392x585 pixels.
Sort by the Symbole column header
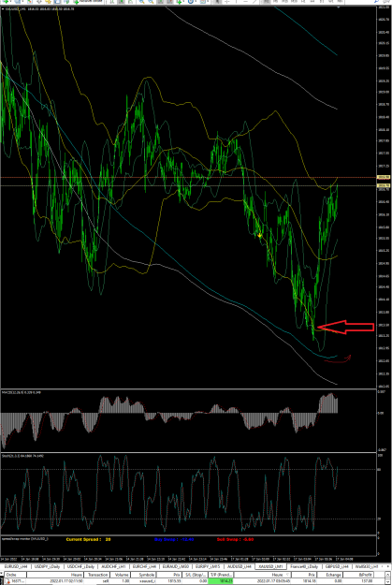point(143,575)
